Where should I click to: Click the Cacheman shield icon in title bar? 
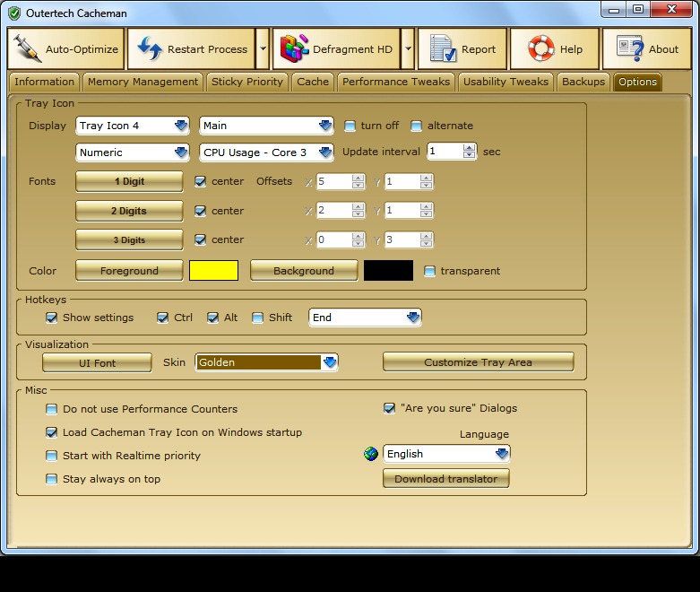coord(14,13)
